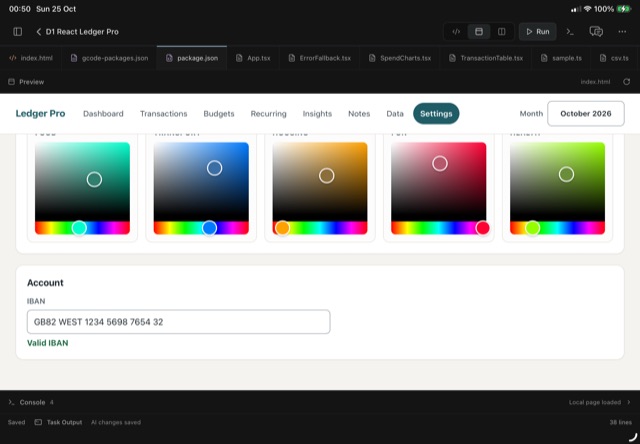
Task: Open the more options ellipsis menu
Action: coord(622,32)
